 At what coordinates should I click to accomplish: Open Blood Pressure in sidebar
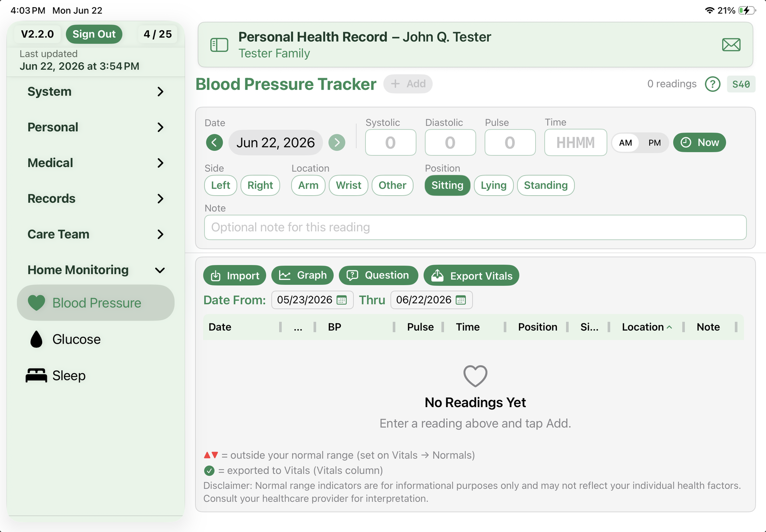[x=96, y=303]
